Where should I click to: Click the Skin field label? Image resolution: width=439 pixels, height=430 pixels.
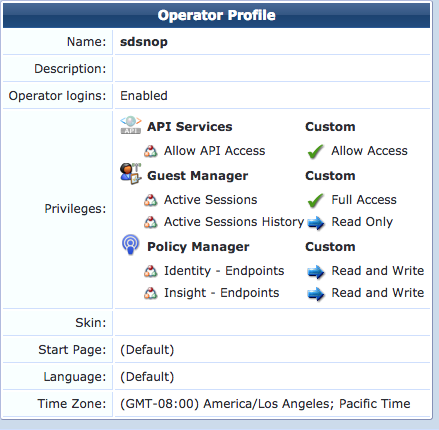90,323
